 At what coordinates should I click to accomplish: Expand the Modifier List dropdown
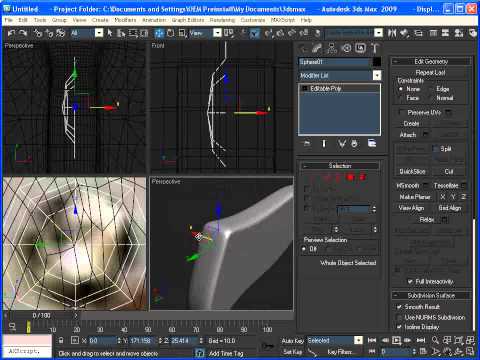pyautogui.click(x=377, y=75)
